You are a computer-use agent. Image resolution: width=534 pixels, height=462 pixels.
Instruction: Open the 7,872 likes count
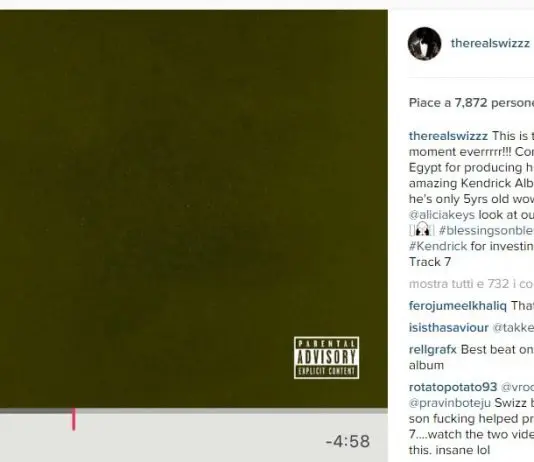pos(471,102)
